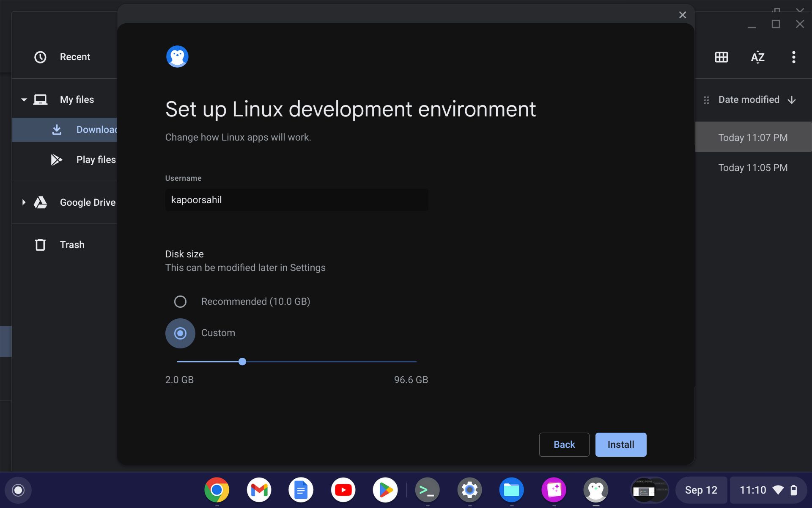812x508 pixels.
Task: Switch to thumbnail grid view
Action: point(721,57)
